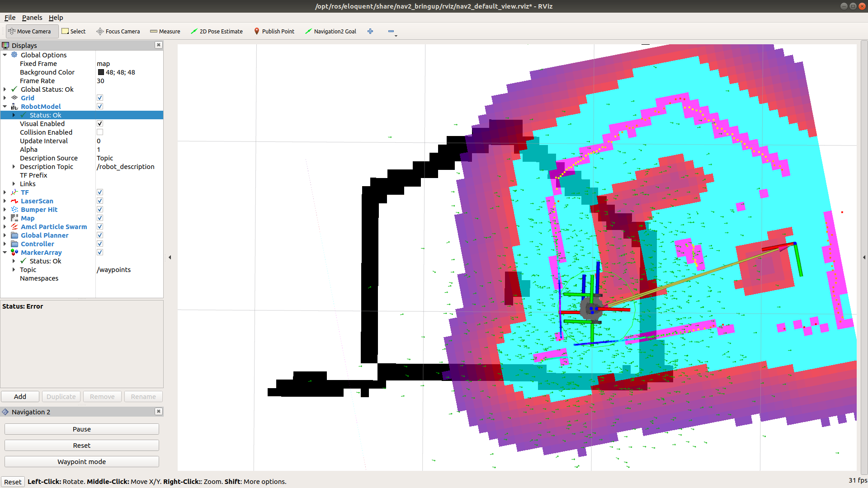Choose the Measure tool
The width and height of the screenshot is (868, 488).
coord(165,31)
